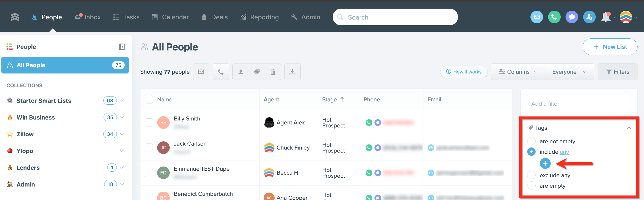Click the green phone call icon in header
The width and height of the screenshot is (644, 200).
coord(554,17)
